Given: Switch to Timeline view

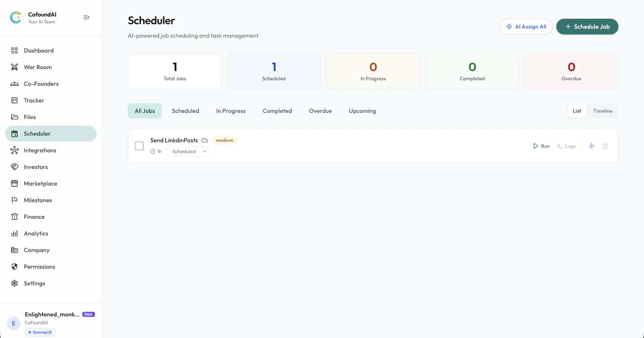Looking at the screenshot, I should pos(603,111).
